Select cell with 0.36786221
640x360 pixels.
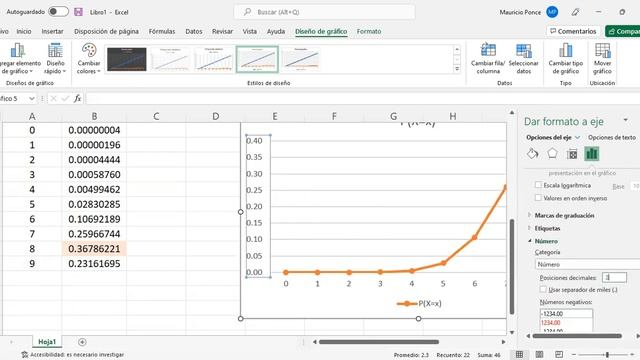[x=94, y=249]
